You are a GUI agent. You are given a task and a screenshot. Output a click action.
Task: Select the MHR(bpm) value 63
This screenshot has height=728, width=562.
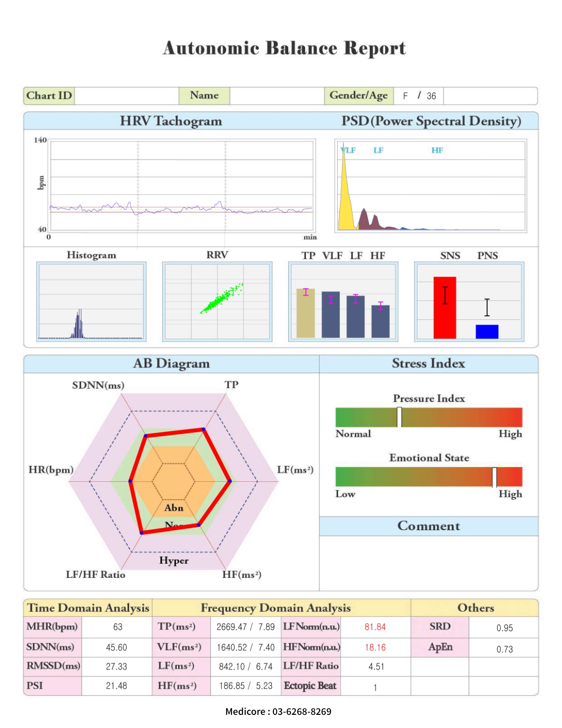pos(118,627)
